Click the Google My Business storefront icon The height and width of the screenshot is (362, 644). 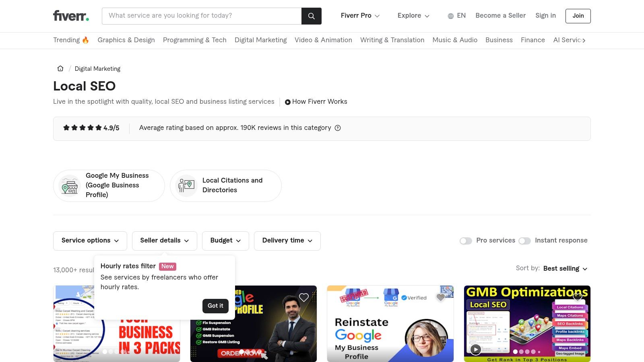coord(69,185)
